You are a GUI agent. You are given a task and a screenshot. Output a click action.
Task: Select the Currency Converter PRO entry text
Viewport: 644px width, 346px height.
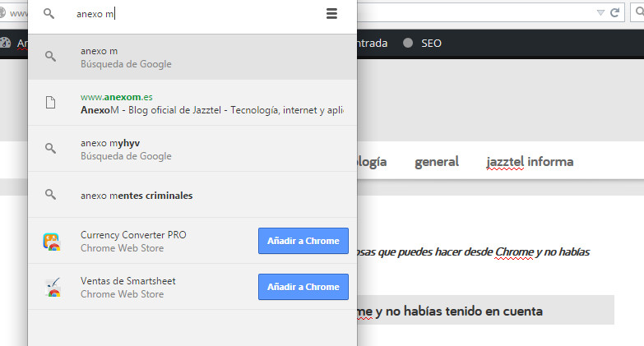tap(133, 241)
